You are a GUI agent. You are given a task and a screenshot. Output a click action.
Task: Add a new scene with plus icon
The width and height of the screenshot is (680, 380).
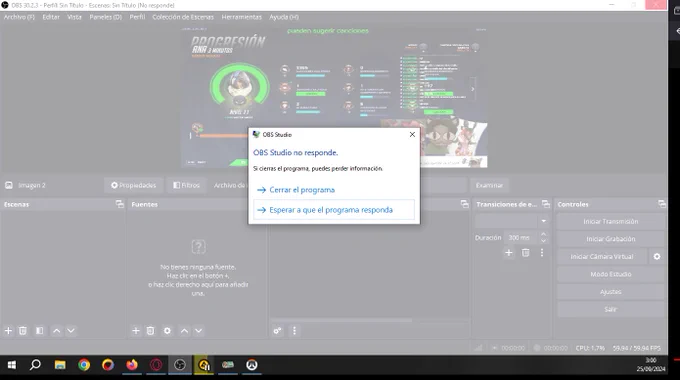(x=8, y=331)
